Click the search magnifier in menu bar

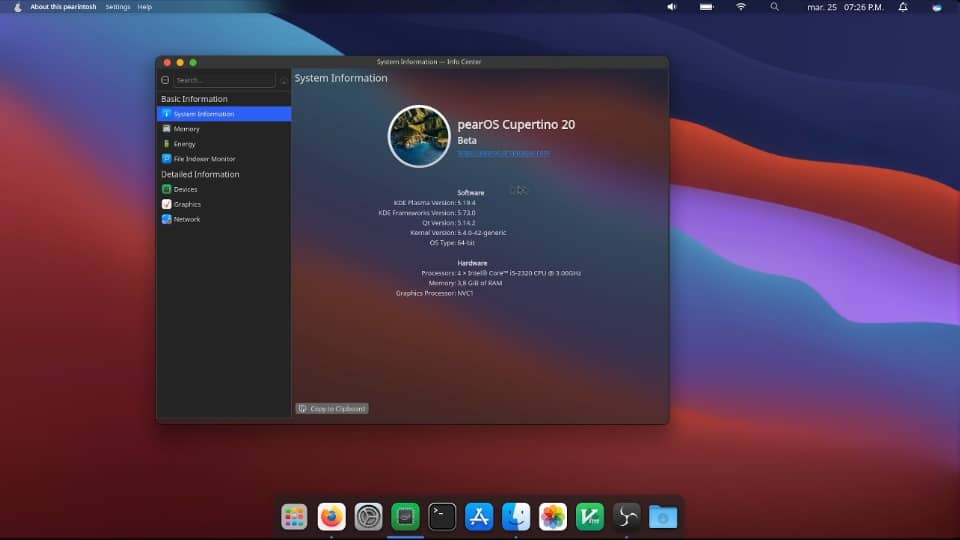click(774, 7)
